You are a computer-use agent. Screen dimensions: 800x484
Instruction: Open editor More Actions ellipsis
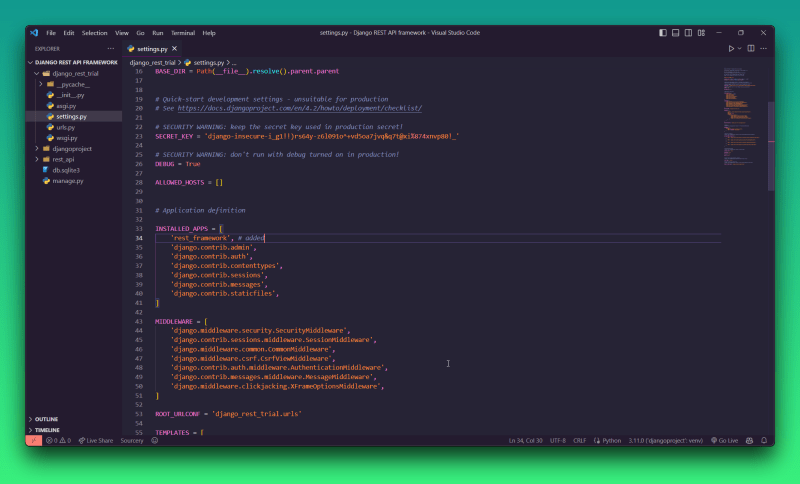pyautogui.click(x=764, y=48)
